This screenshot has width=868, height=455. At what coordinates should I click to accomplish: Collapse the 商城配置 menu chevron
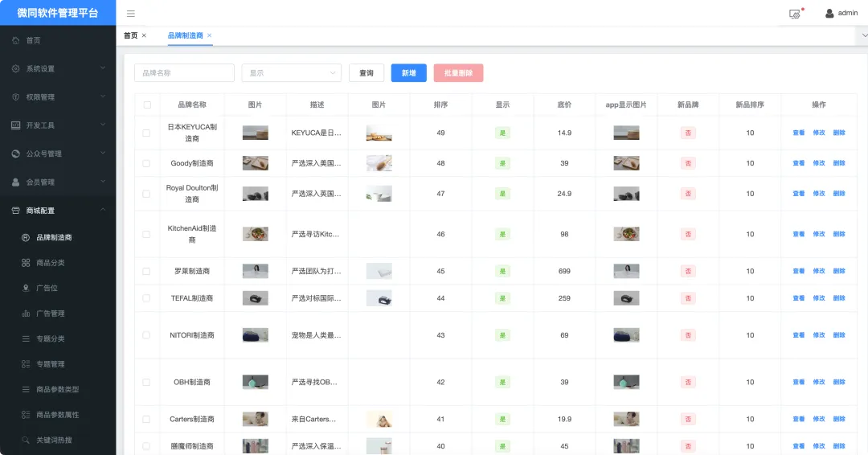(x=102, y=210)
